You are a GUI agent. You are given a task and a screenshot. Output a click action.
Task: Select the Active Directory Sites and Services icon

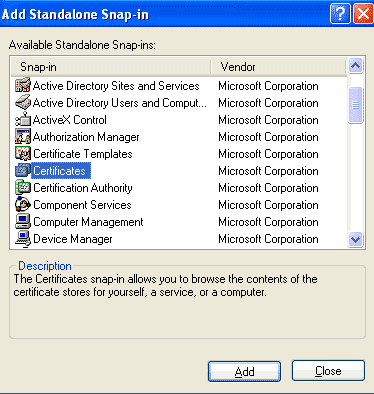pos(23,86)
